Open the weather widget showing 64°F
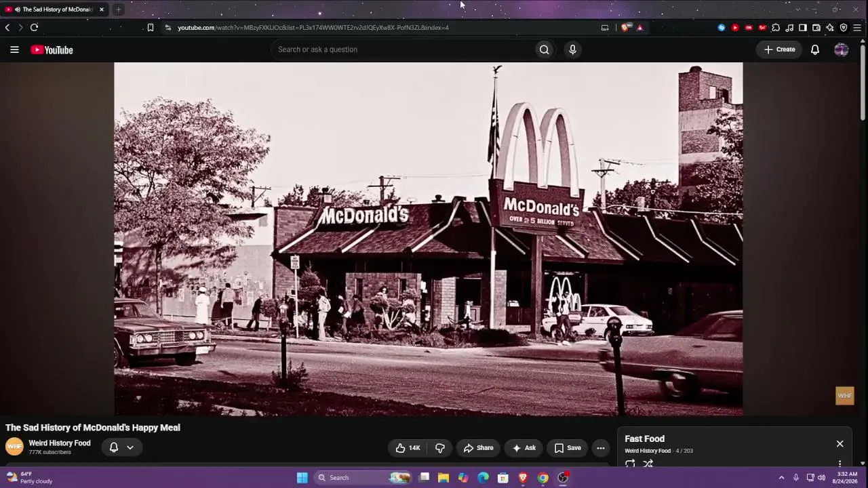The height and width of the screenshot is (488, 868). click(x=28, y=478)
